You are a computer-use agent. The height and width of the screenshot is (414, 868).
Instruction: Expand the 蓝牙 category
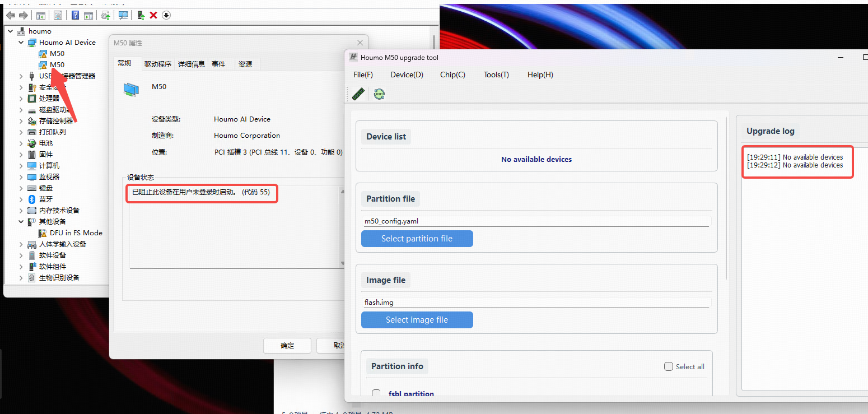click(x=21, y=199)
